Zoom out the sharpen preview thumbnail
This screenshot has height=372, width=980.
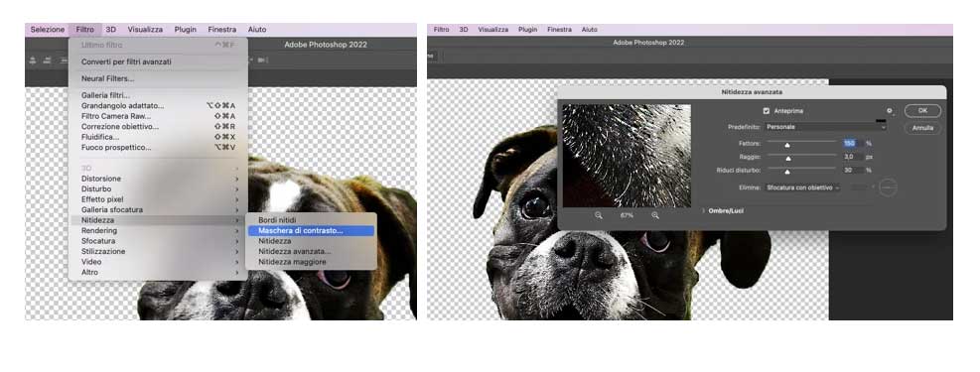click(598, 214)
